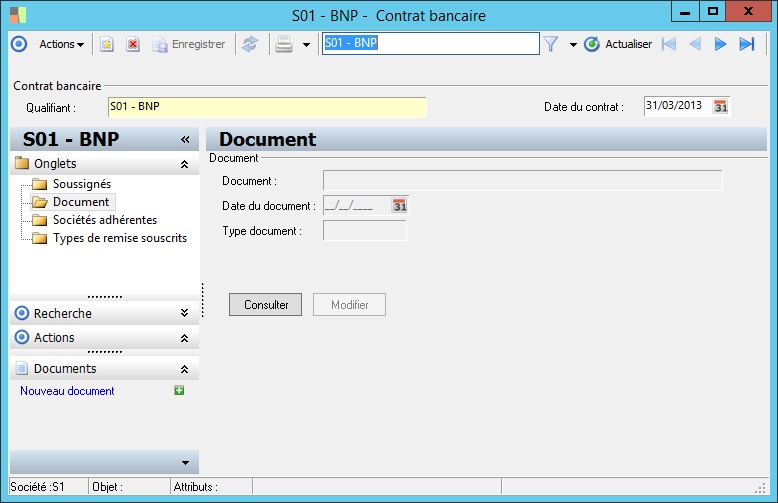The width and height of the screenshot is (778, 503).
Task: Click the printer icon in toolbar
Action: tap(284, 44)
